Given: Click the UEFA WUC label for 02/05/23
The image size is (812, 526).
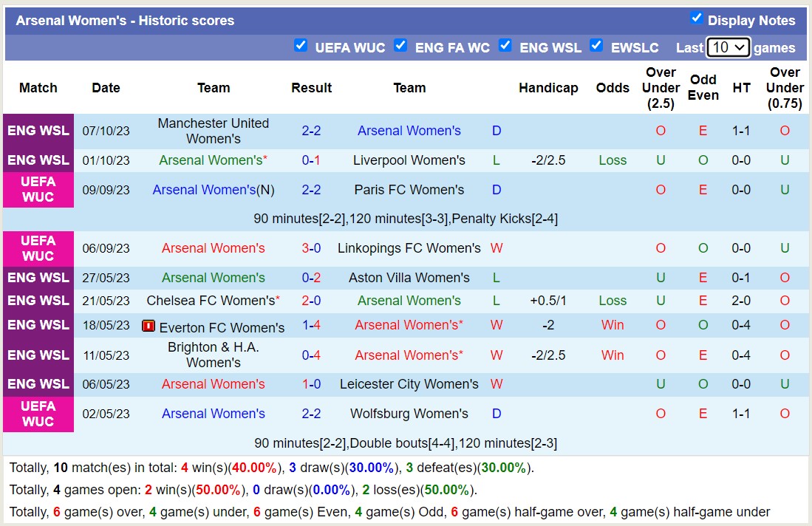Looking at the screenshot, I should click(x=38, y=414).
